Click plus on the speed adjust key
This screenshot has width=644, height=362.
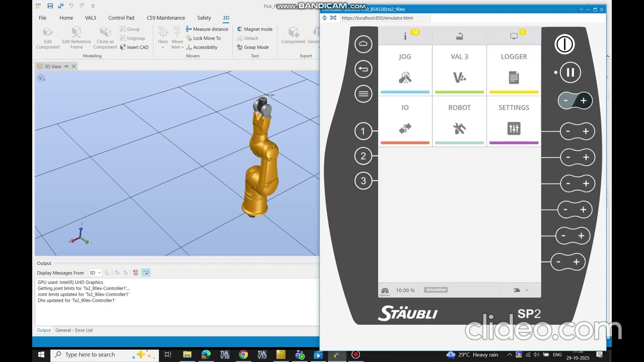point(584,101)
